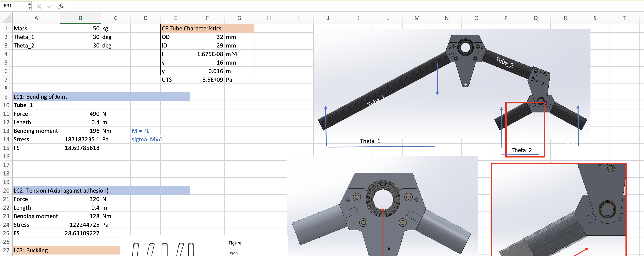Click the UTS value 3.5E+09 cell

click(207, 79)
